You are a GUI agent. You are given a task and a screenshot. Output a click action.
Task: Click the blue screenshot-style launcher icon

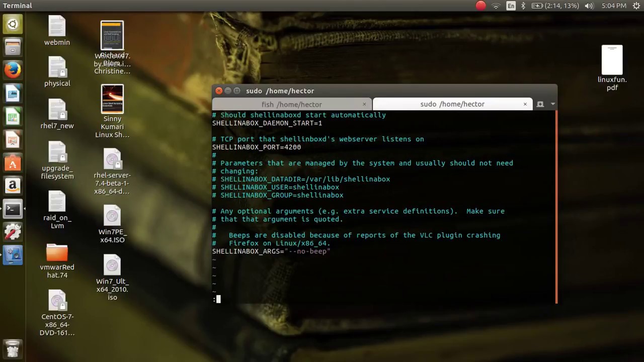pos(13,255)
